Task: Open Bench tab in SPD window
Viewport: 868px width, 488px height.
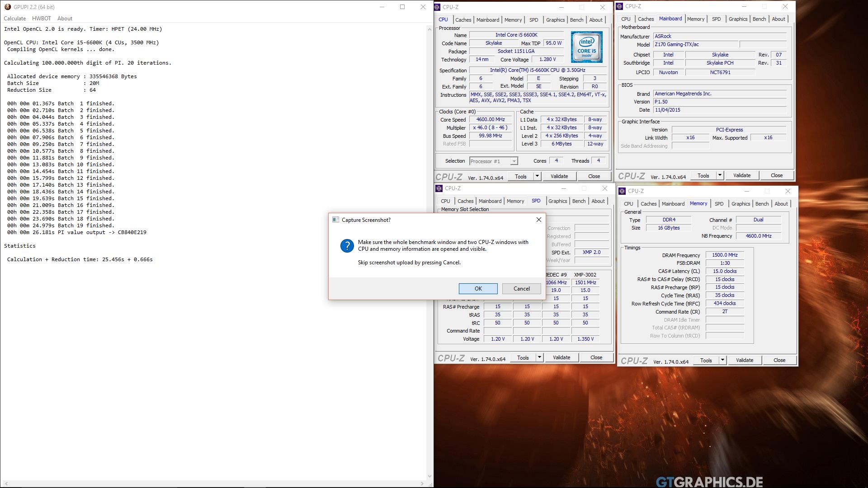Action: [x=579, y=201]
